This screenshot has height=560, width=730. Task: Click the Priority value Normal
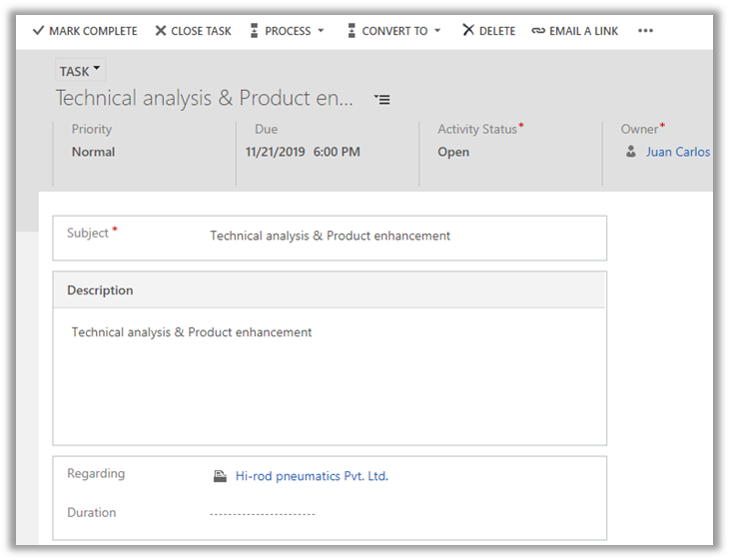click(93, 152)
